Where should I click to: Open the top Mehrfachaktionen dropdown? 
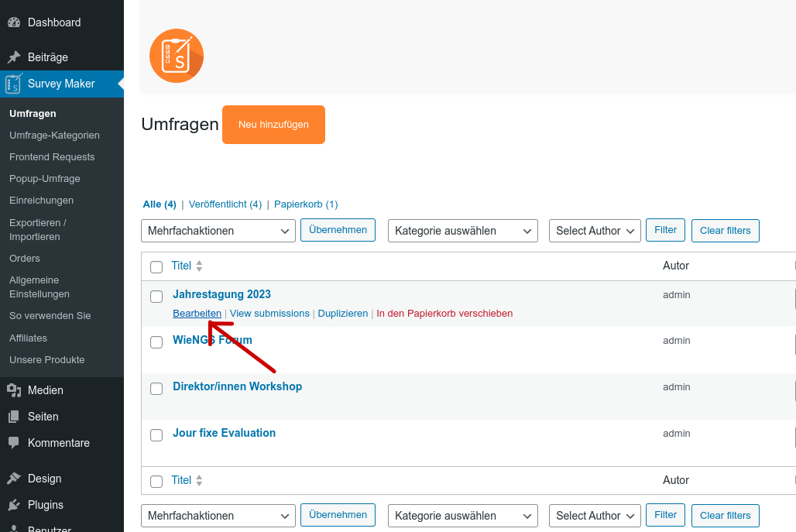(218, 231)
